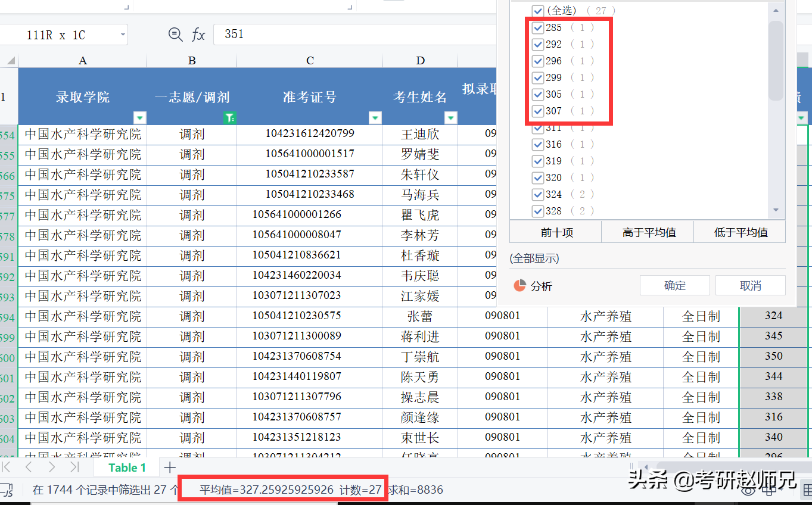Confirm the filter with 确定 button
This screenshot has width=812, height=505.
(x=674, y=285)
